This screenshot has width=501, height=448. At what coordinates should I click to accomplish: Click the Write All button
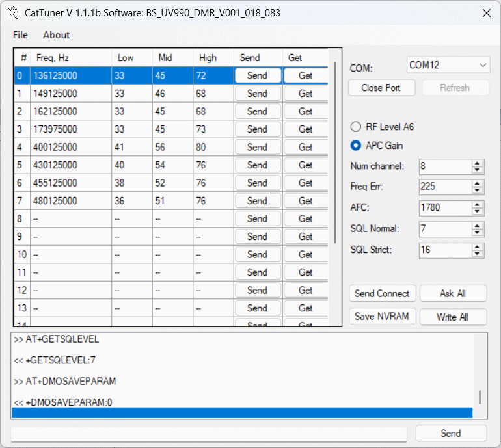click(x=452, y=317)
